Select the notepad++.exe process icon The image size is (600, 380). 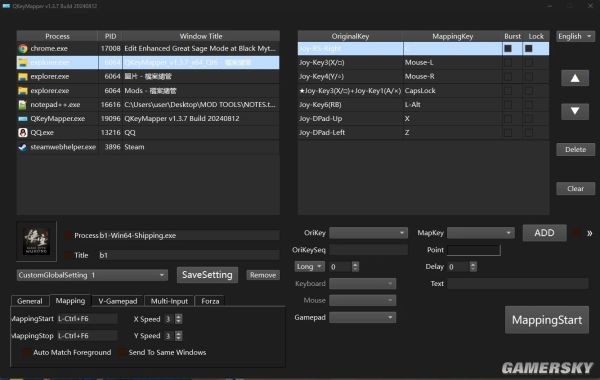(23, 104)
